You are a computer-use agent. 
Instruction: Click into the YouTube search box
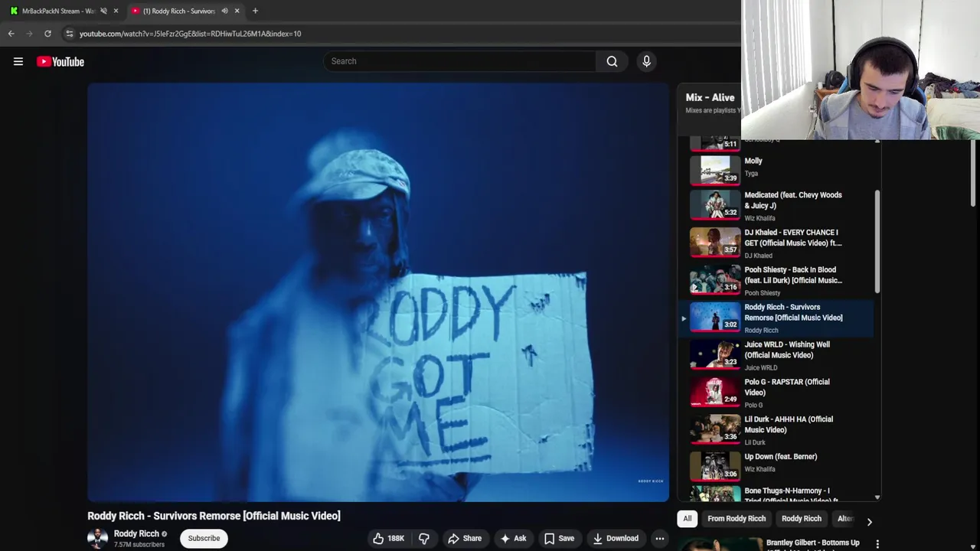click(x=459, y=61)
